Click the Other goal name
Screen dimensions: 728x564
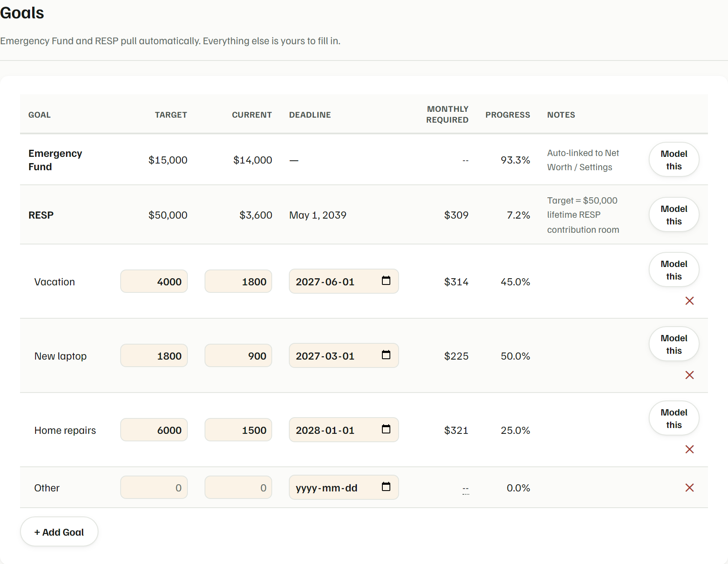point(47,488)
